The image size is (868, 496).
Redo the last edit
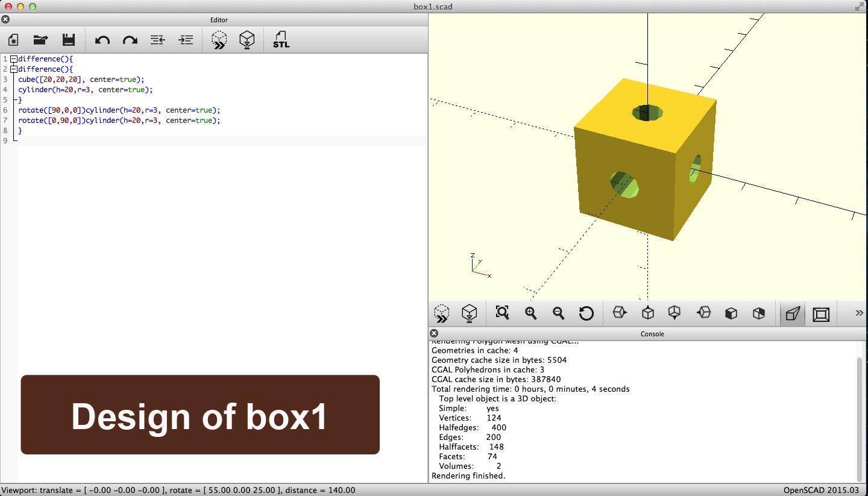130,40
